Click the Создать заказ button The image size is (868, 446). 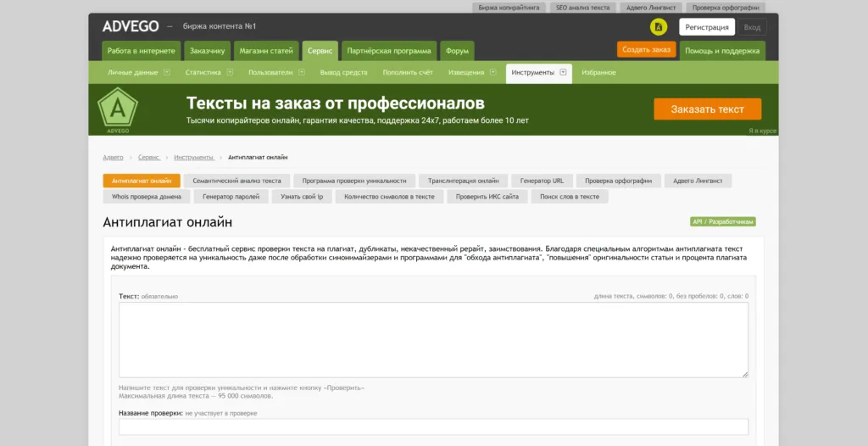coord(646,49)
